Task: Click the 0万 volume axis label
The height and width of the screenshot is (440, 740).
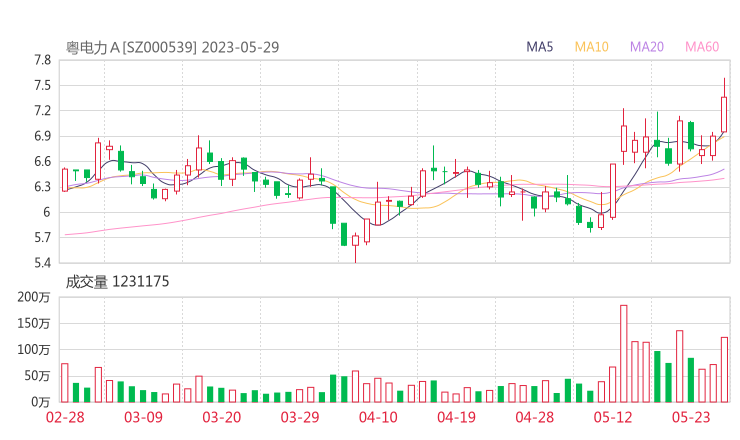Action: click(40, 402)
